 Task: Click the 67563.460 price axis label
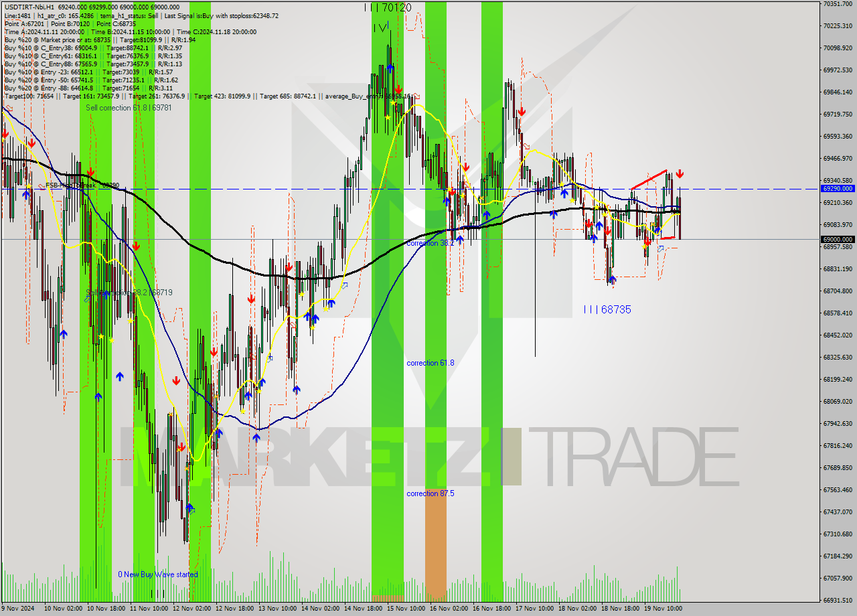[838, 490]
